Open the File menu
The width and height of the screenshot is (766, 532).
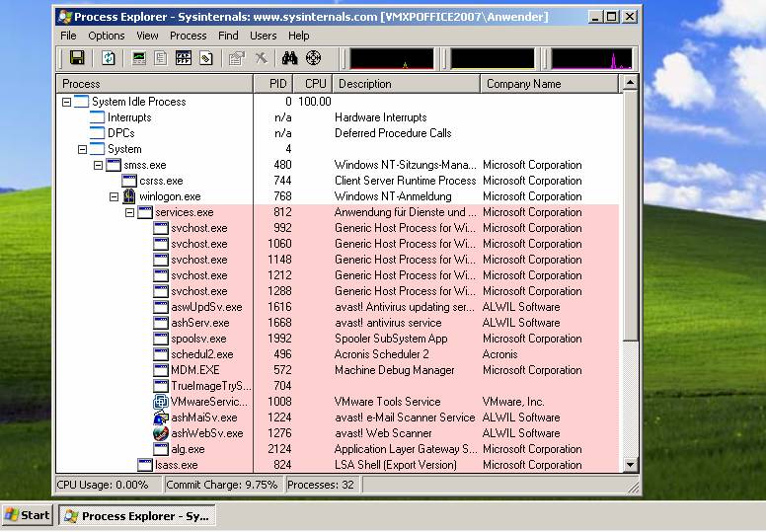68,36
